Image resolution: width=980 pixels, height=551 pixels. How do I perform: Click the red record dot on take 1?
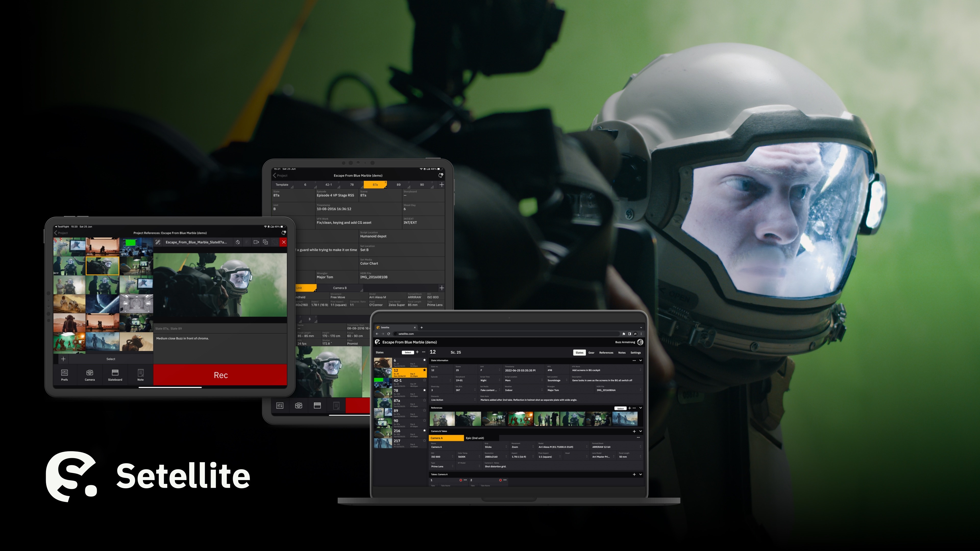tap(461, 480)
